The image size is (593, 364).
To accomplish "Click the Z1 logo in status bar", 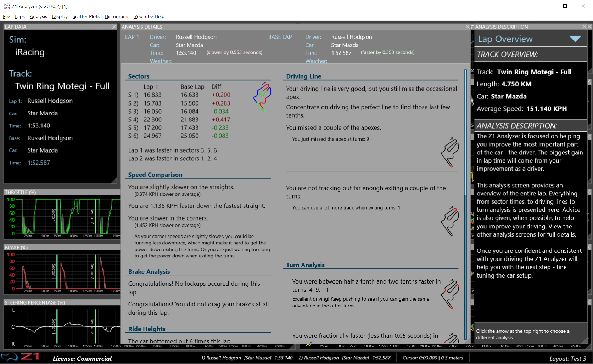I will (20, 357).
